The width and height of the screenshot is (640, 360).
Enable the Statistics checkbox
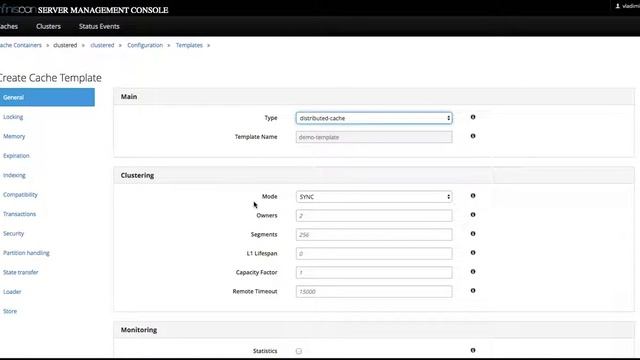(299, 351)
